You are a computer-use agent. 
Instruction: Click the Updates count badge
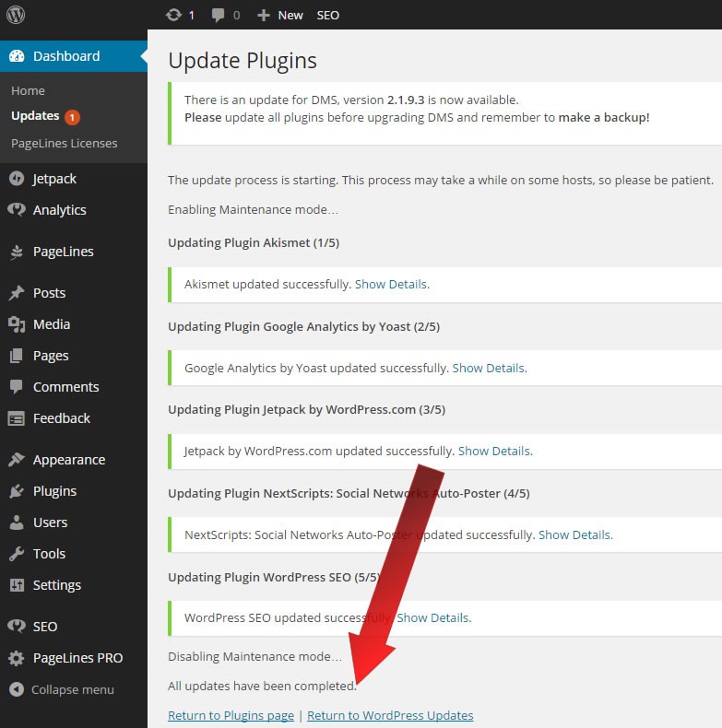(x=72, y=117)
